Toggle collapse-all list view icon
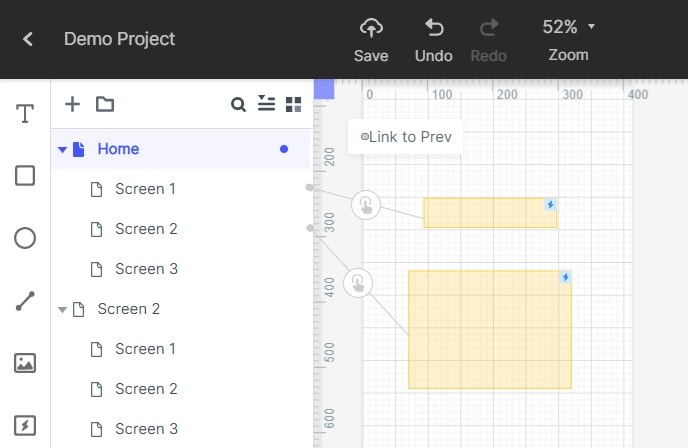 (x=266, y=104)
